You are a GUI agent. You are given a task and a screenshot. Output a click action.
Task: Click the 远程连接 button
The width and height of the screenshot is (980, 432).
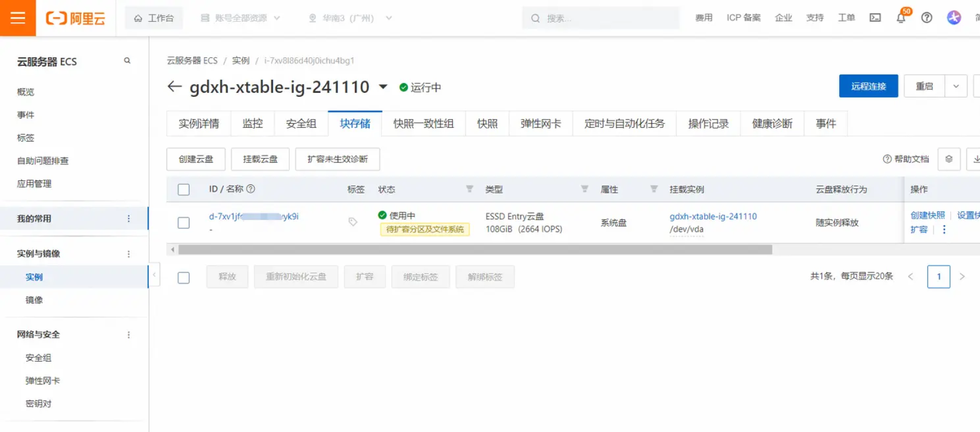pos(868,87)
